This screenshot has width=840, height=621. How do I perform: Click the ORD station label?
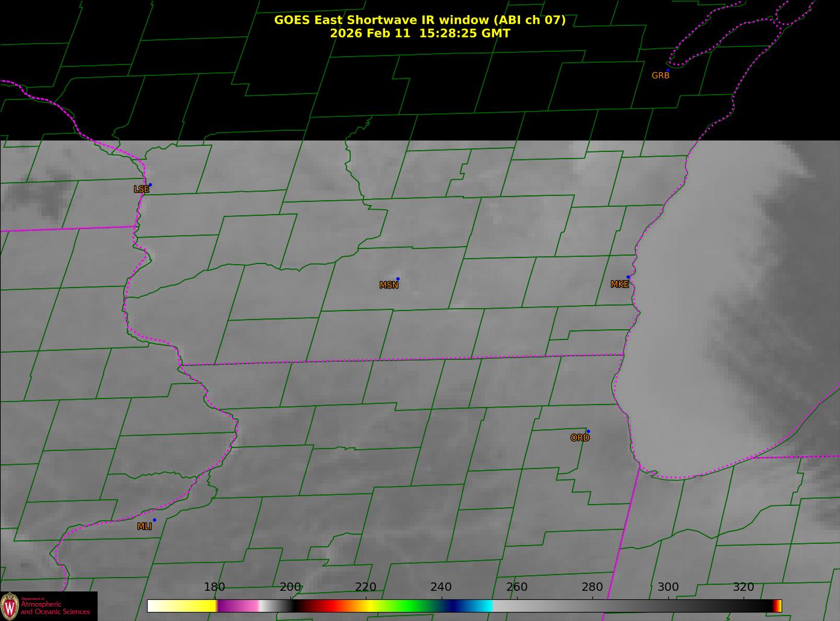[x=580, y=438]
